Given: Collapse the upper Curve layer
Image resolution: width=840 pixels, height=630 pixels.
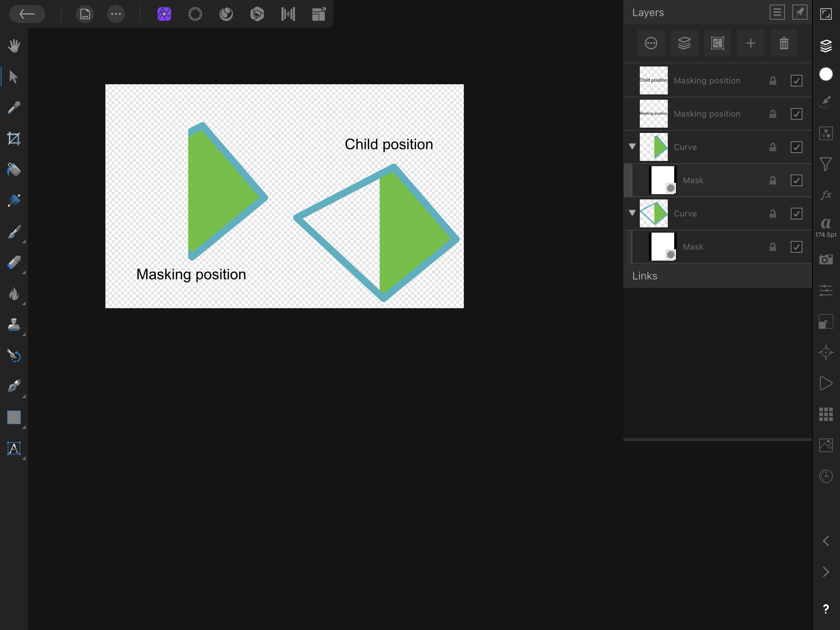Looking at the screenshot, I should (632, 147).
